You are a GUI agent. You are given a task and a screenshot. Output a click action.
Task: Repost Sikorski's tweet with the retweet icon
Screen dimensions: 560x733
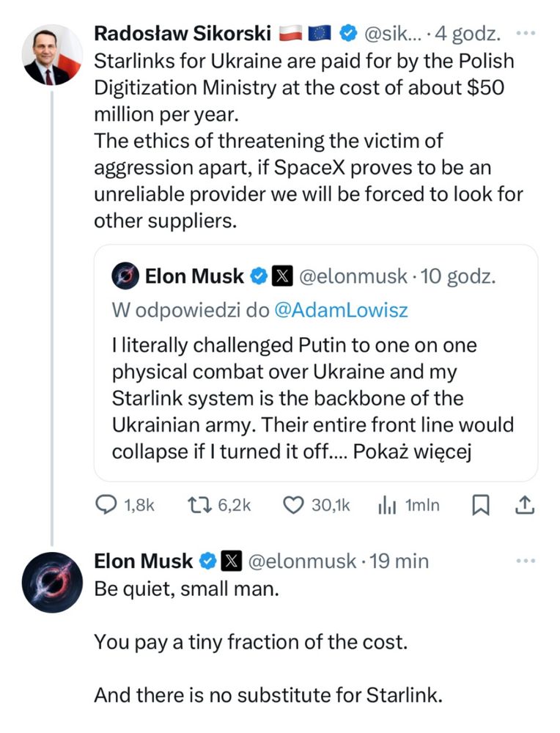coord(197,504)
